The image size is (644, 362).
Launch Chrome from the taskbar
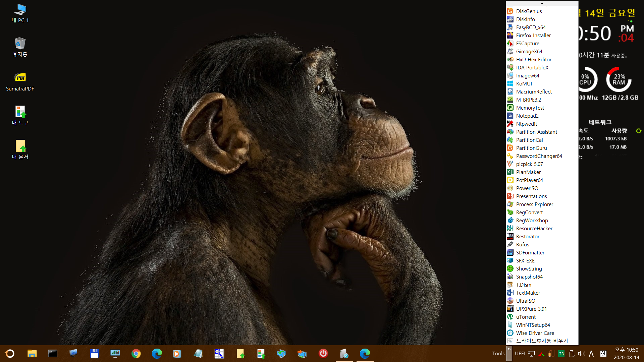(136, 354)
